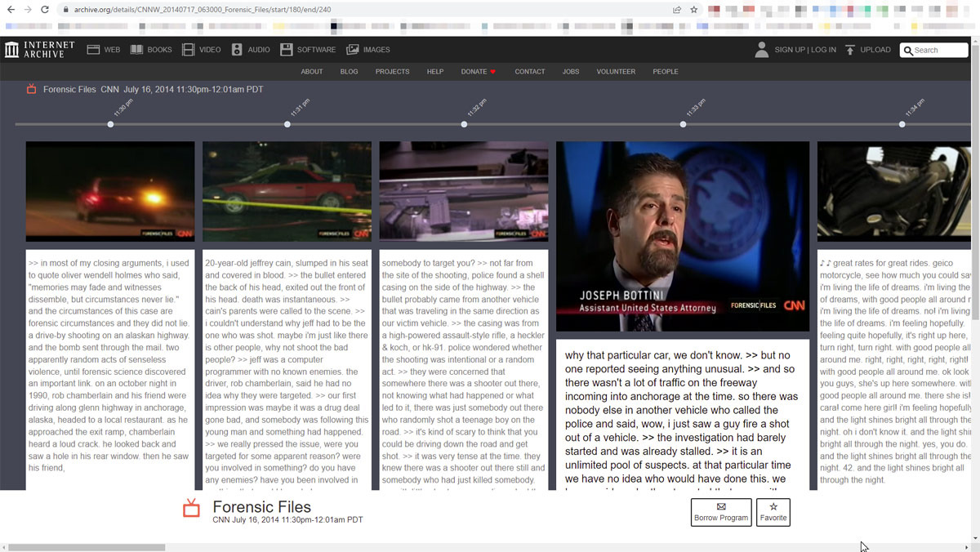Open the Jobs menu item
This screenshot has width=980, height=552.
(571, 72)
